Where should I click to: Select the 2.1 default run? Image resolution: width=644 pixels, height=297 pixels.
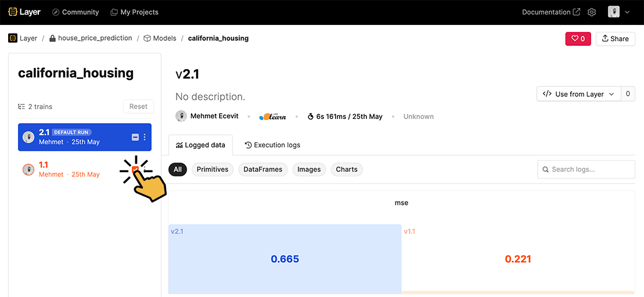pos(85,137)
